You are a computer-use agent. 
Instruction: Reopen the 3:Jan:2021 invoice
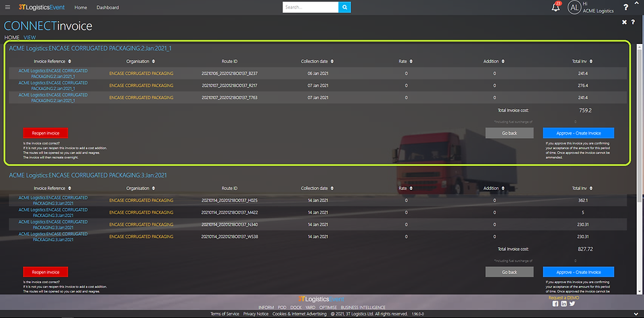45,272
